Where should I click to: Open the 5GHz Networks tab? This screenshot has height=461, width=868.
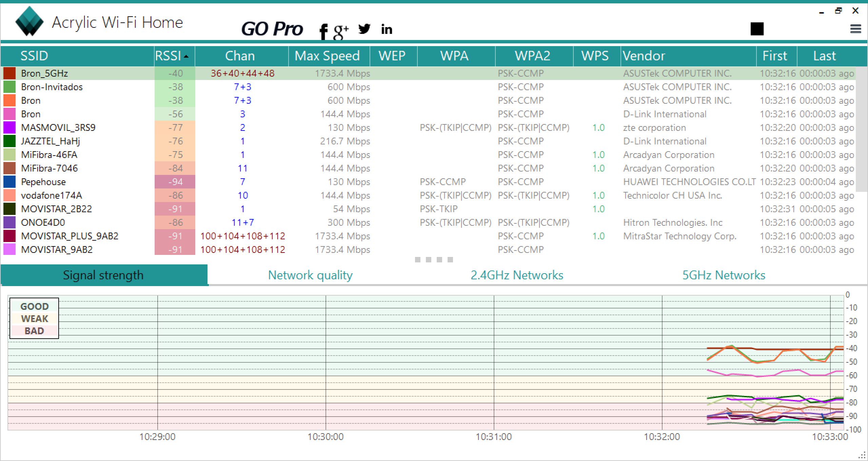point(724,275)
